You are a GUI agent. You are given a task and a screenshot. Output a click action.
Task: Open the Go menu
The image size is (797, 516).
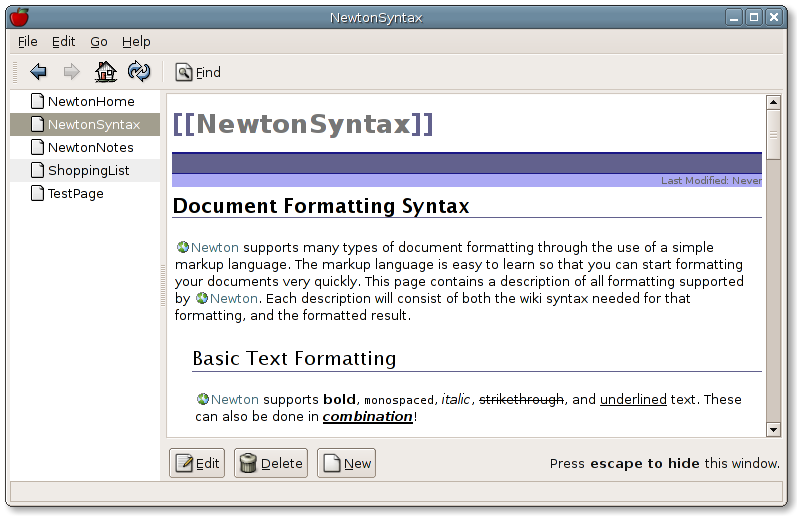click(99, 42)
